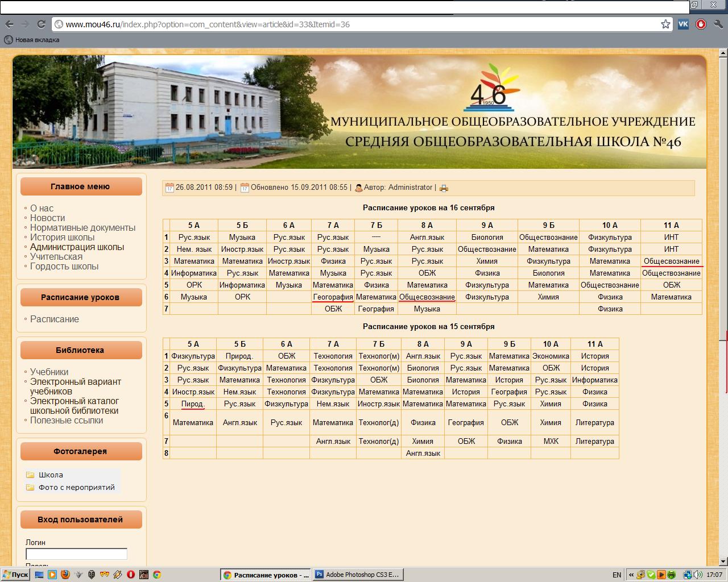The height and width of the screenshot is (582, 728).
Task: Click the calendar icon before 26.08.2011
Action: point(169,188)
